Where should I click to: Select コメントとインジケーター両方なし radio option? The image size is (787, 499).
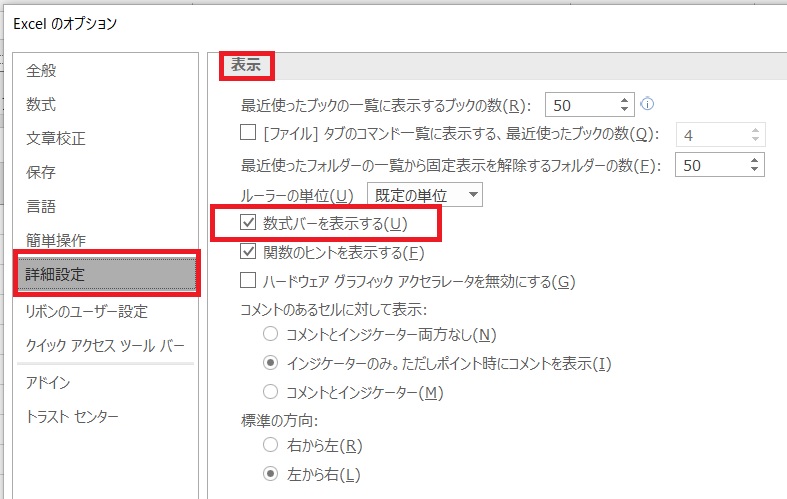coord(271,334)
